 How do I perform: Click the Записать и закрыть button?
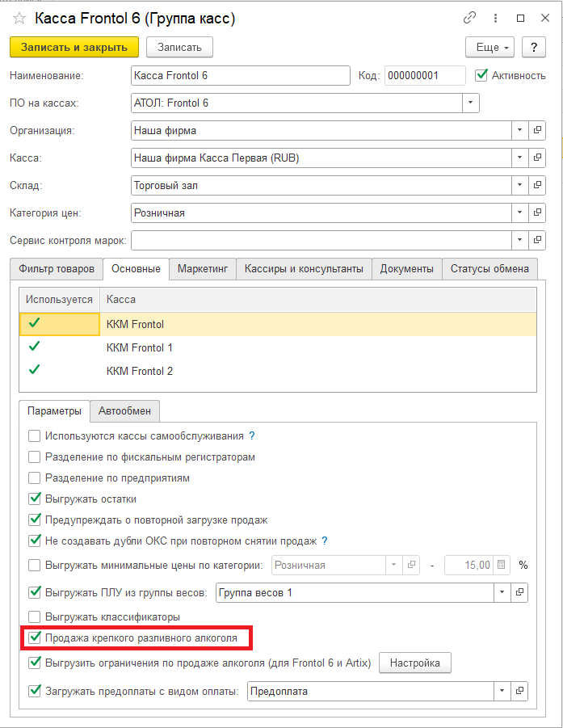point(74,48)
